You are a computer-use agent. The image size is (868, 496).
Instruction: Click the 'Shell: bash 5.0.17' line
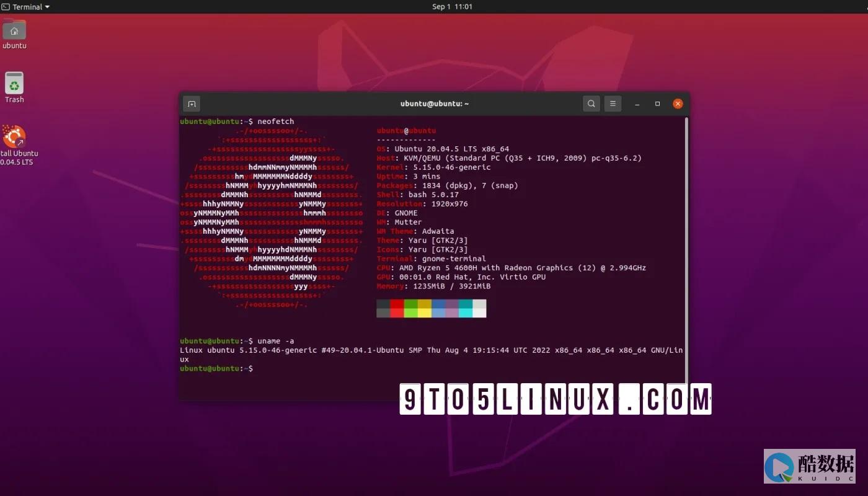417,195
